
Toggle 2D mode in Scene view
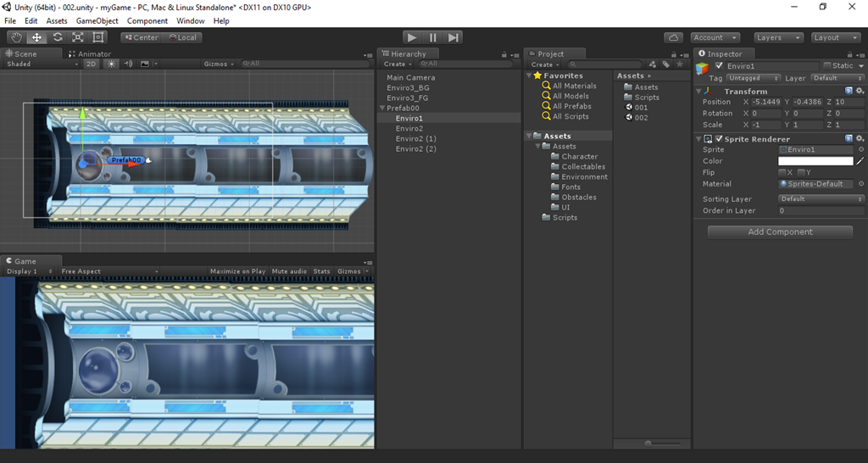click(91, 64)
